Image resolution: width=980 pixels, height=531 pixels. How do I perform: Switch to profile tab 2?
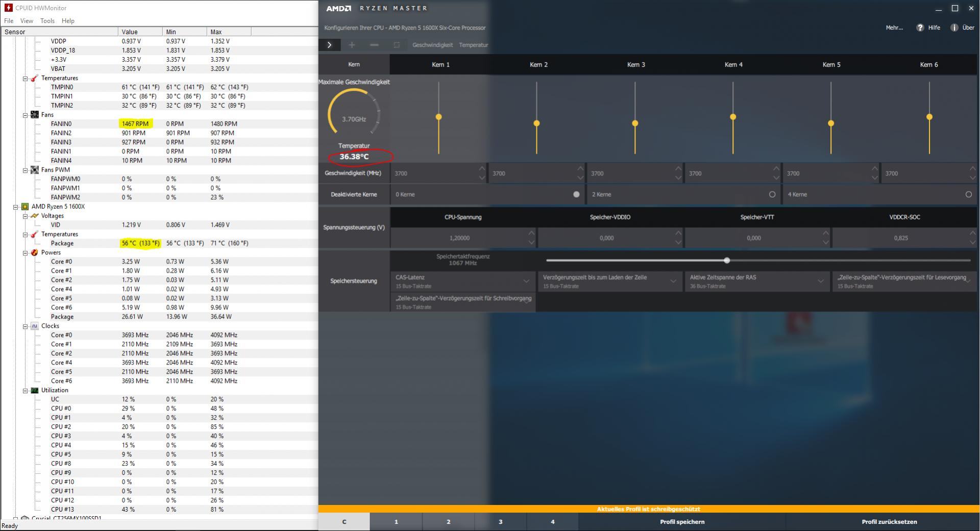(x=449, y=522)
